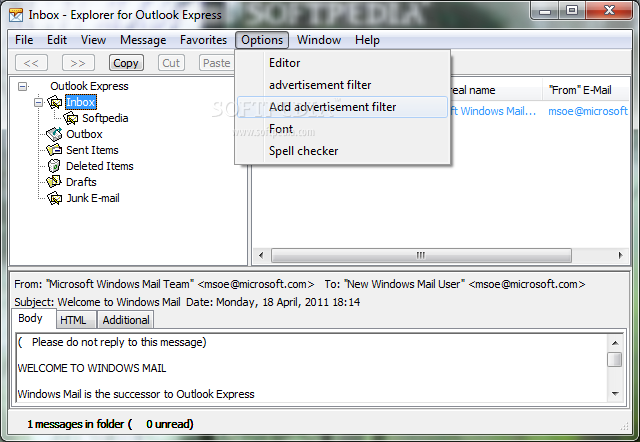This screenshot has height=442, width=640.
Task: Click the Outbox folder icon
Action: coord(54,134)
